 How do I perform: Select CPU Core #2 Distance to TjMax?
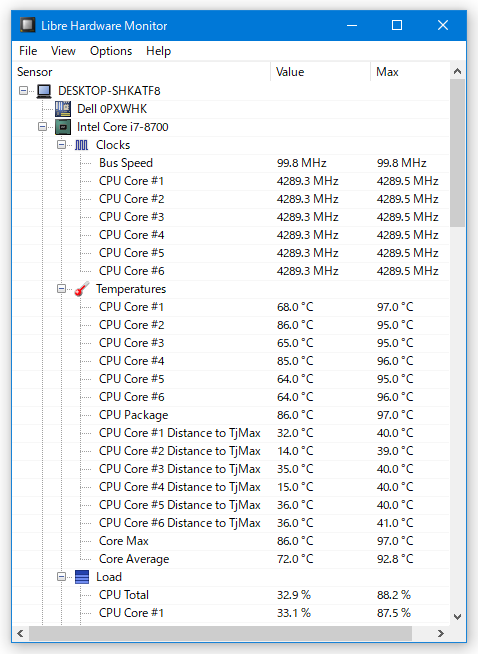231,451
